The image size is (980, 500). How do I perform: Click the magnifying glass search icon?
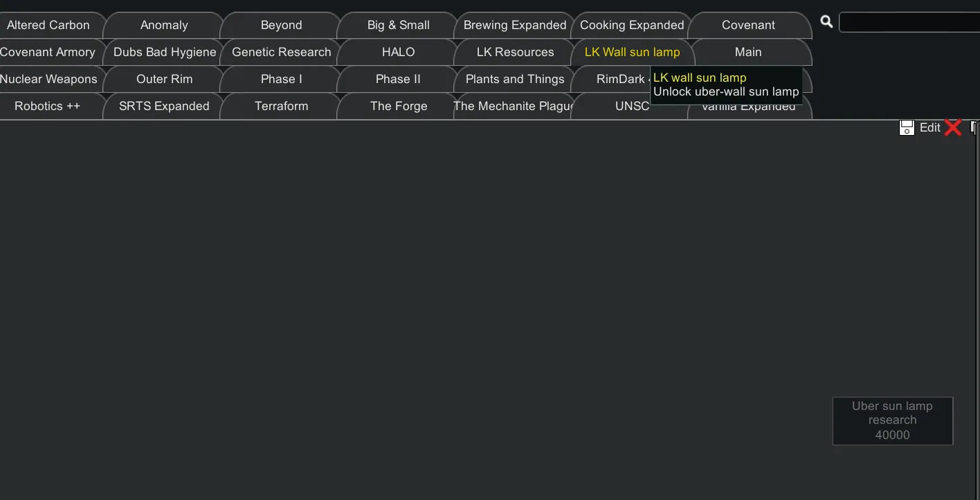click(826, 21)
